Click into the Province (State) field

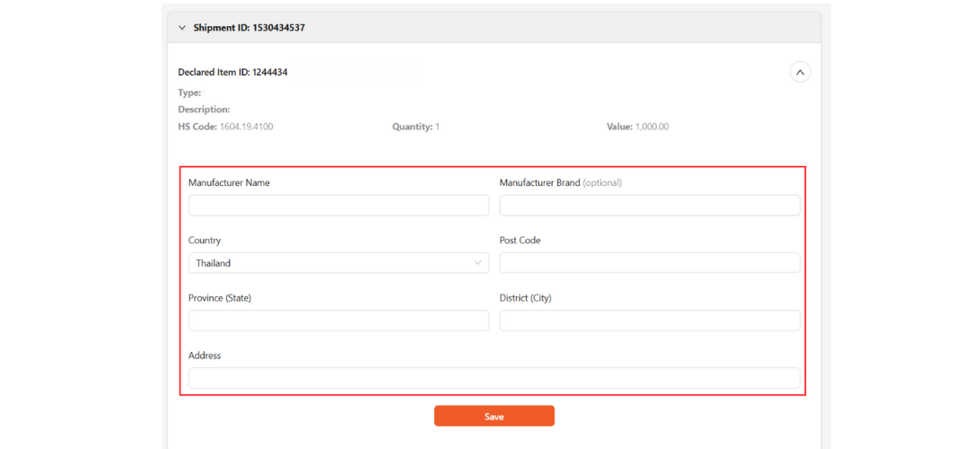pyautogui.click(x=338, y=321)
